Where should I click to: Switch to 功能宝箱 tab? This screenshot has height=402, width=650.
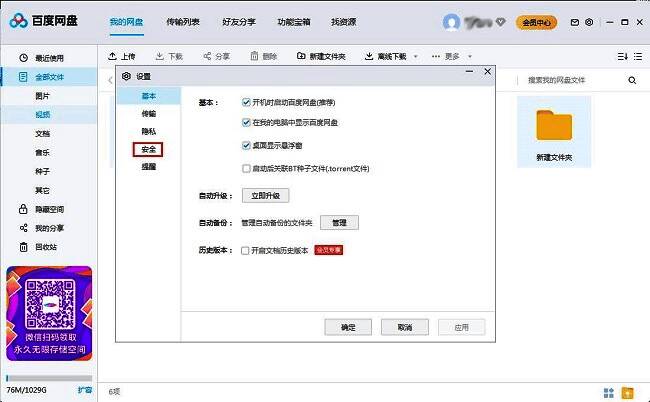(294, 22)
